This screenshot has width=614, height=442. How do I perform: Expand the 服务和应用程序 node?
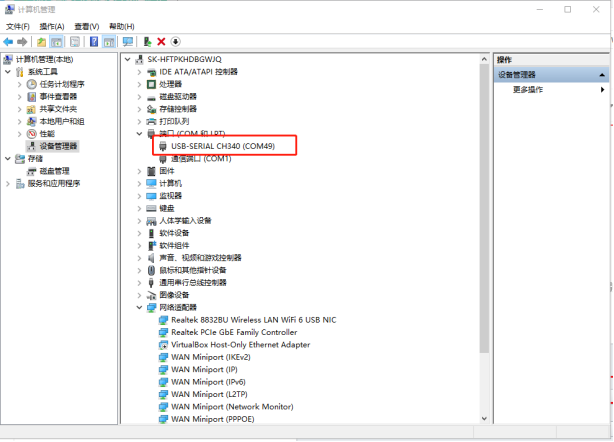[8, 184]
